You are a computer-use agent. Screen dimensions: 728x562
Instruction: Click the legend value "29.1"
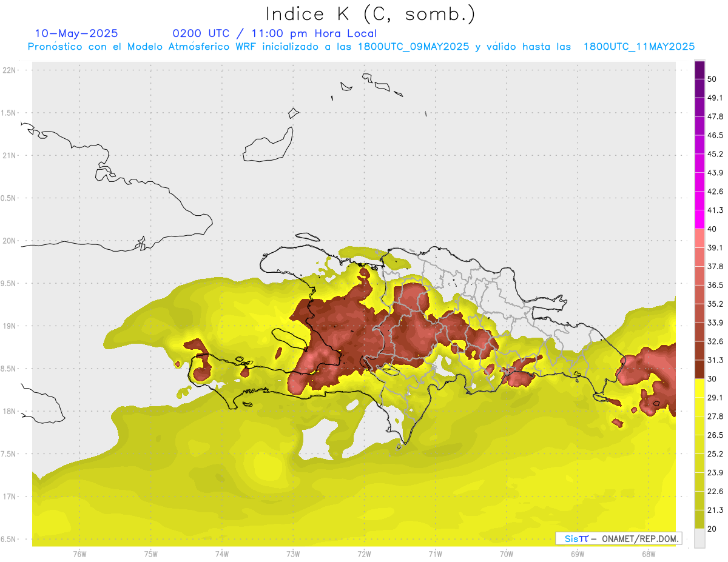(715, 398)
